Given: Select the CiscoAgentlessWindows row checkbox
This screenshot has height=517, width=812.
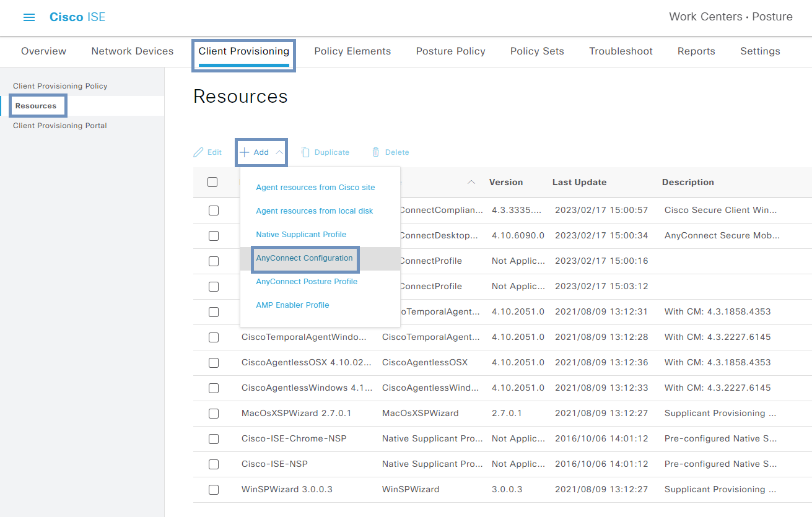Looking at the screenshot, I should (214, 388).
